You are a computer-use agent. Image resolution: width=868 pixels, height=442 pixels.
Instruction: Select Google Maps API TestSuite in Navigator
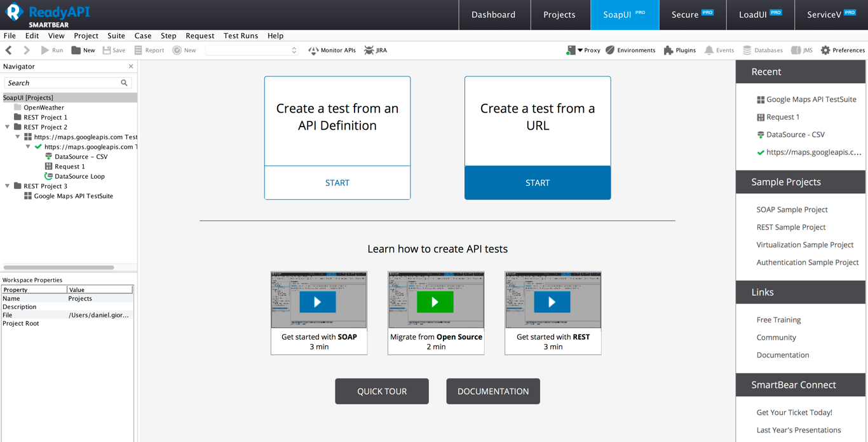point(69,196)
